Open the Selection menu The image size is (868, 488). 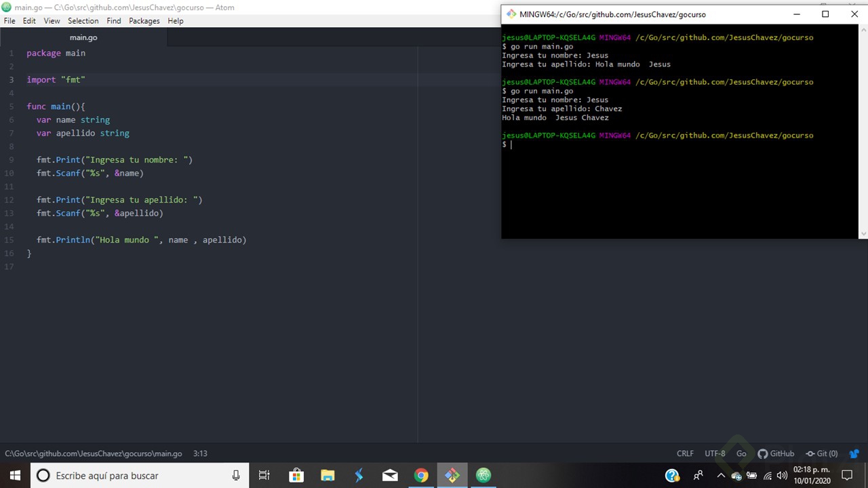(x=83, y=21)
